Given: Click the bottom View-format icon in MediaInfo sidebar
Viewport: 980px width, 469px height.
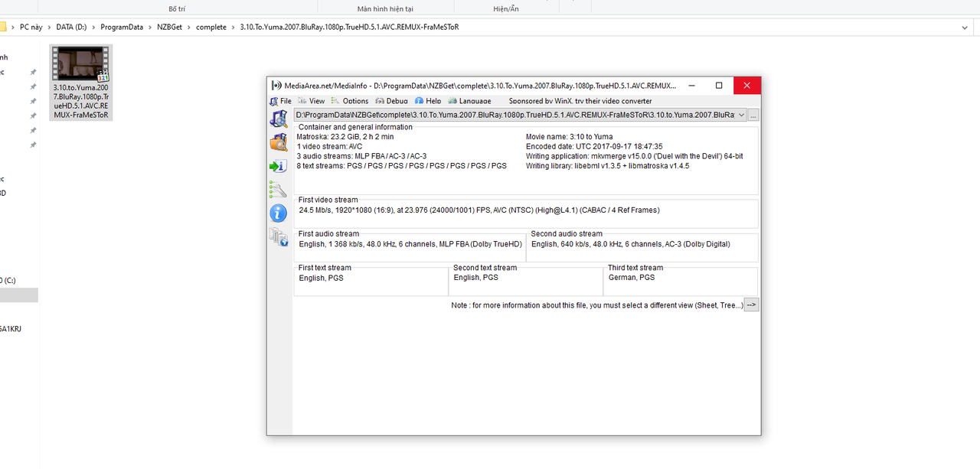Looking at the screenshot, I should [279, 237].
